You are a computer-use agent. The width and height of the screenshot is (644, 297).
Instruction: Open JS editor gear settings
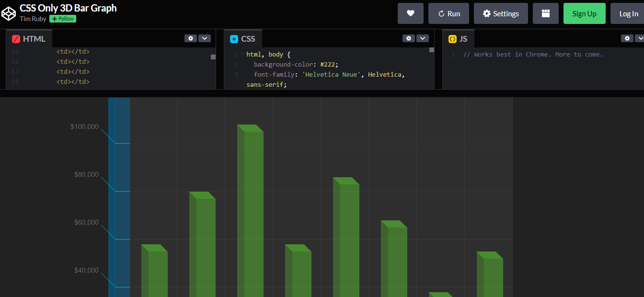pos(627,38)
